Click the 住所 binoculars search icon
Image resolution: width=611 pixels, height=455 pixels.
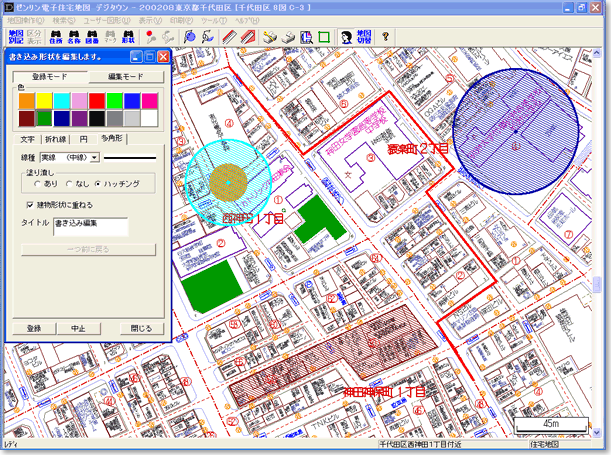(x=54, y=37)
